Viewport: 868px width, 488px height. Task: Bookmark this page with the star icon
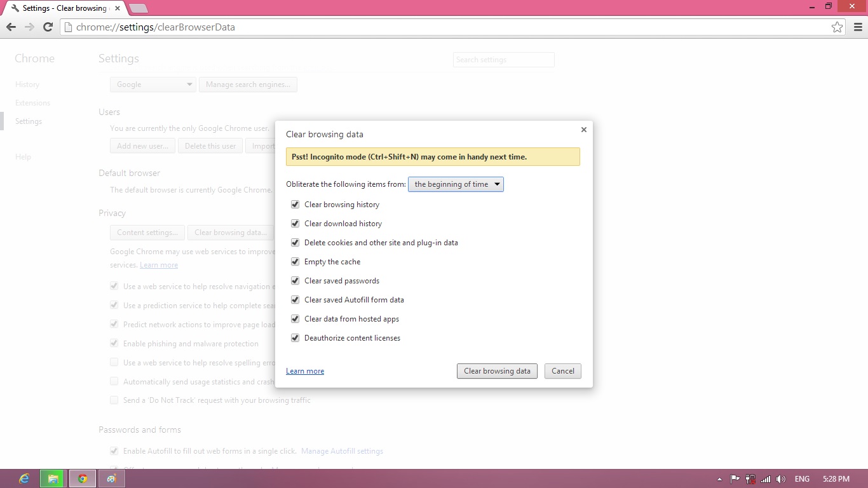tap(837, 27)
